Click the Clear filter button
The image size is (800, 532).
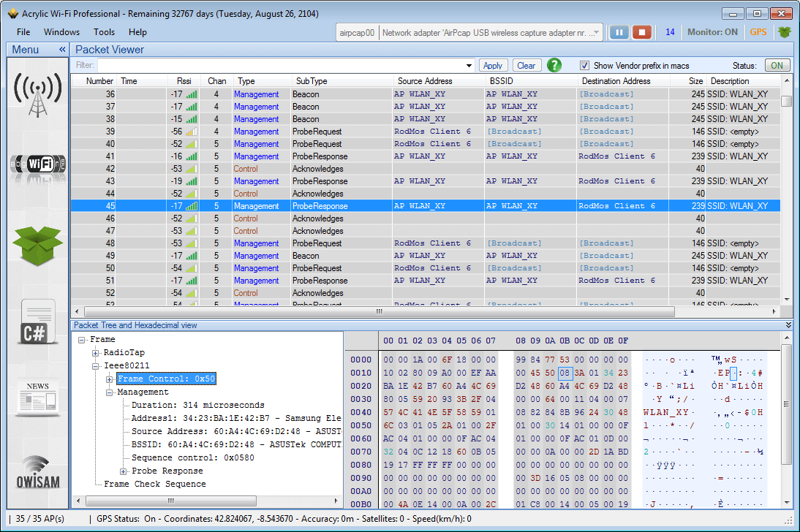pyautogui.click(x=526, y=65)
